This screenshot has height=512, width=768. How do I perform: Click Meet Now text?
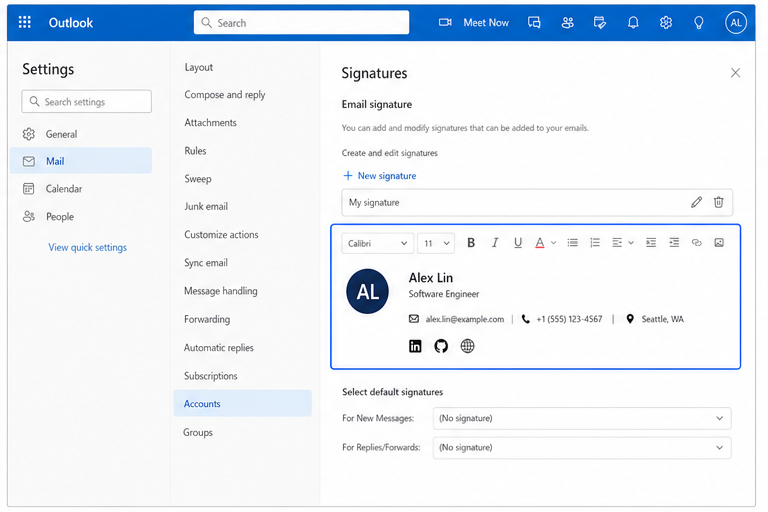(486, 23)
